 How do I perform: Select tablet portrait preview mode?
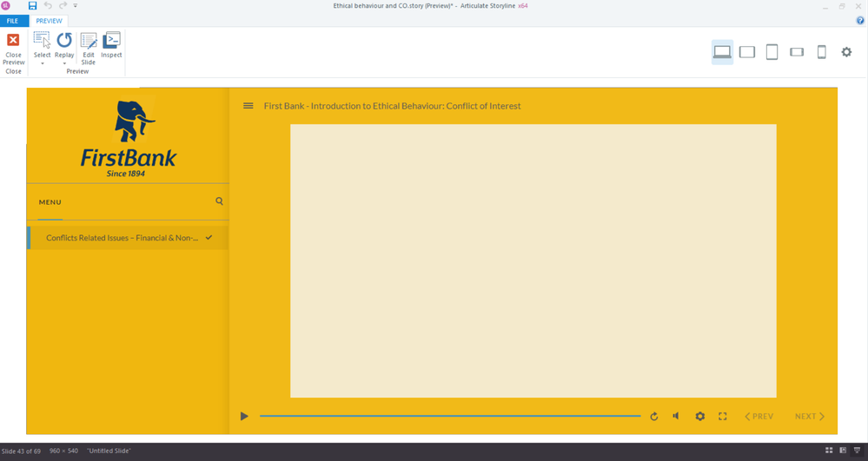coord(772,52)
